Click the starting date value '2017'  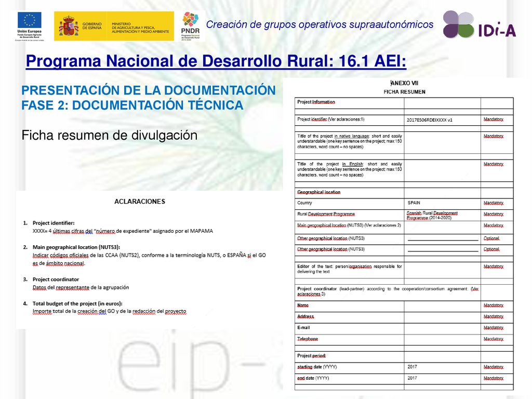412,367
